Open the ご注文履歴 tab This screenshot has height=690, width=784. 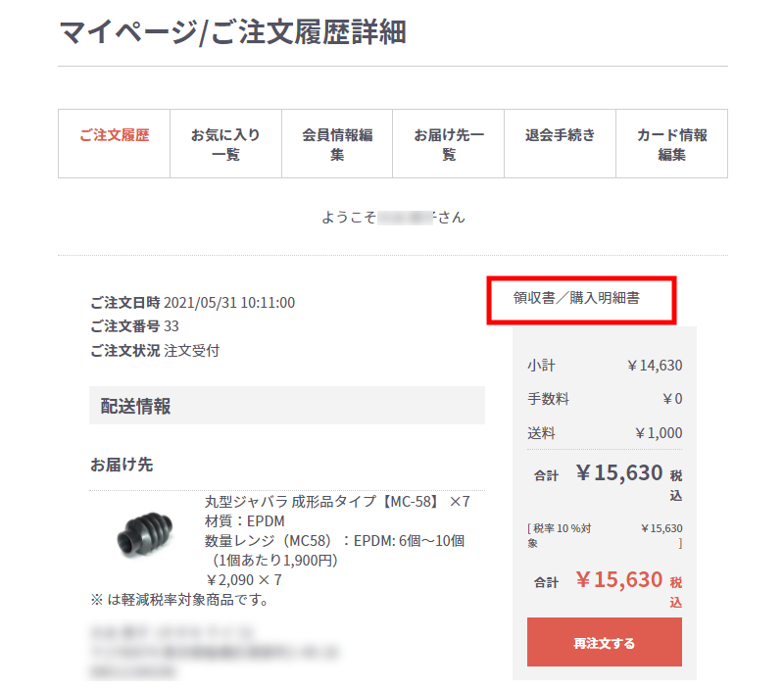114,144
